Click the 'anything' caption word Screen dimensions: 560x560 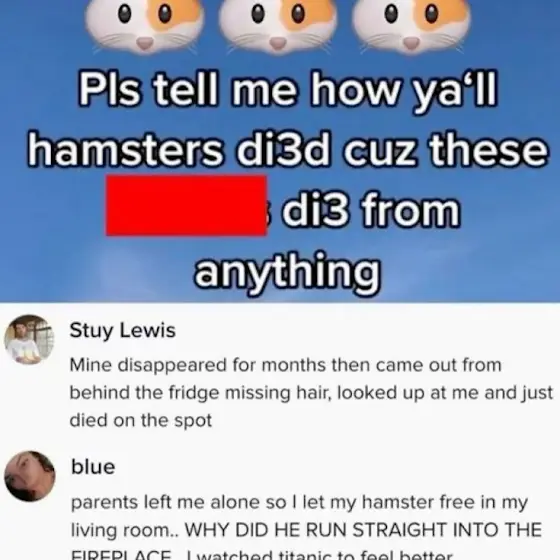pyautogui.click(x=288, y=272)
